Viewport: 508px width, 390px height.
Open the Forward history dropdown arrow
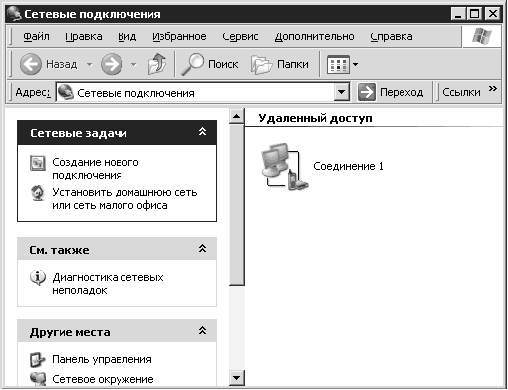[x=134, y=64]
